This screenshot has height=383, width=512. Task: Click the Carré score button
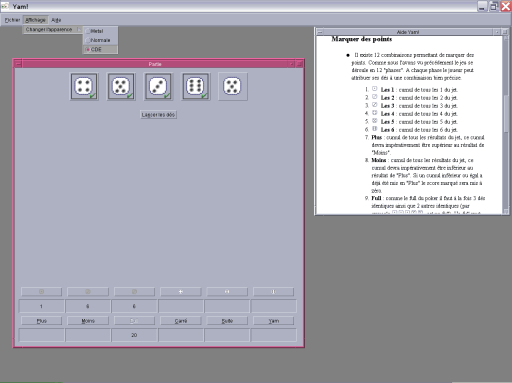click(x=181, y=321)
